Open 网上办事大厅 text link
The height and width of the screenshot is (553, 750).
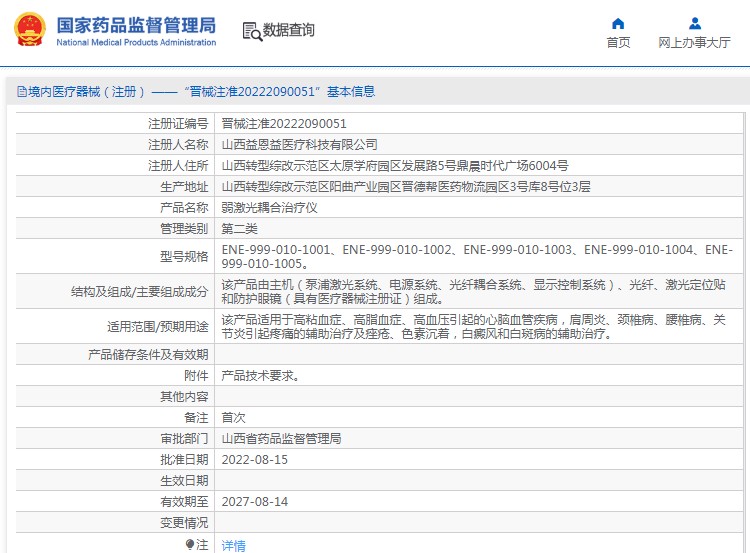click(x=695, y=43)
